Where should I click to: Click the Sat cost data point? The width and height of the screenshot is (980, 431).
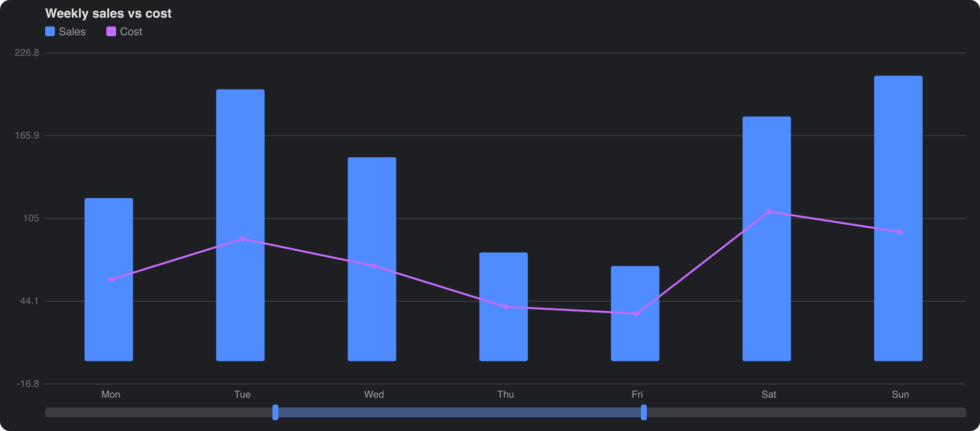(769, 212)
